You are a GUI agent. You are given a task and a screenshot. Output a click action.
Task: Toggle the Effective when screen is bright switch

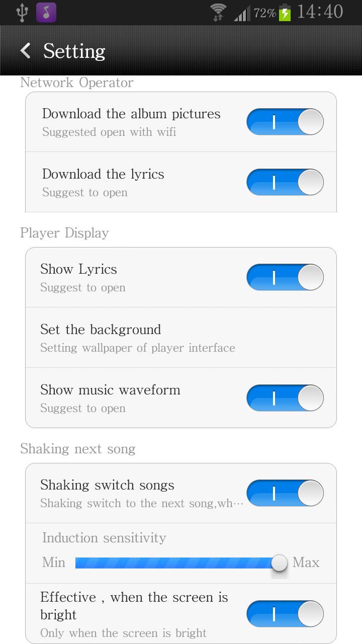pyautogui.click(x=285, y=614)
